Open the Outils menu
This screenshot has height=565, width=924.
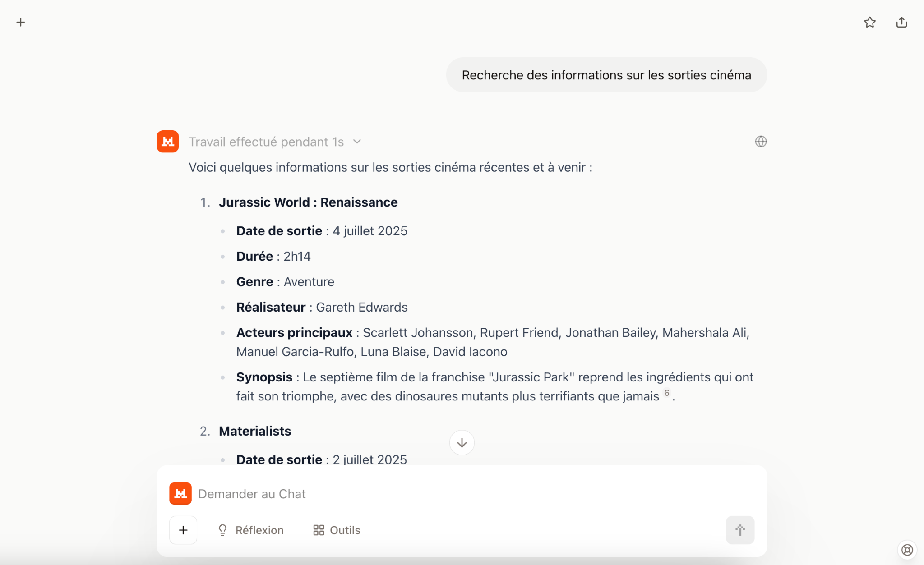(337, 530)
